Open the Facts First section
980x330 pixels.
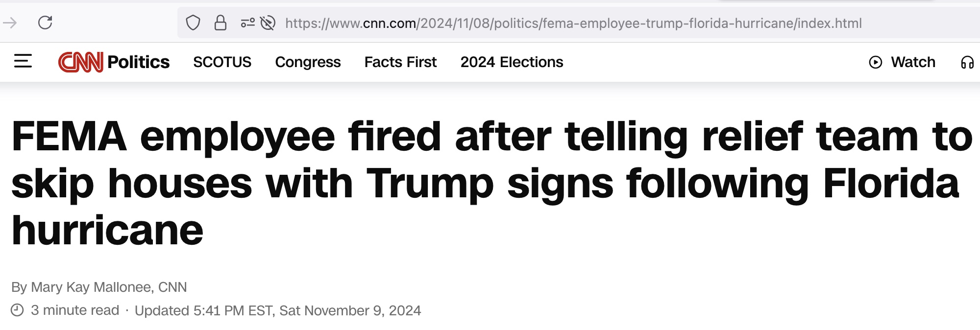[x=400, y=62]
